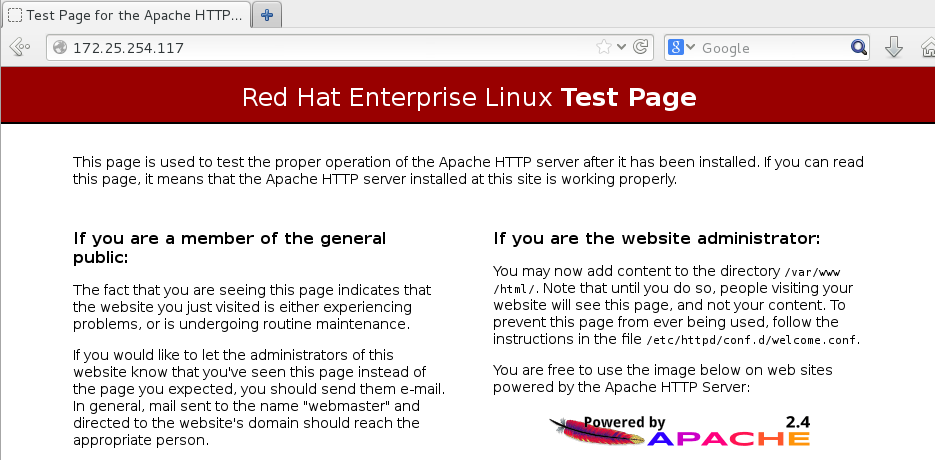Click the heading about the general public

(x=230, y=248)
